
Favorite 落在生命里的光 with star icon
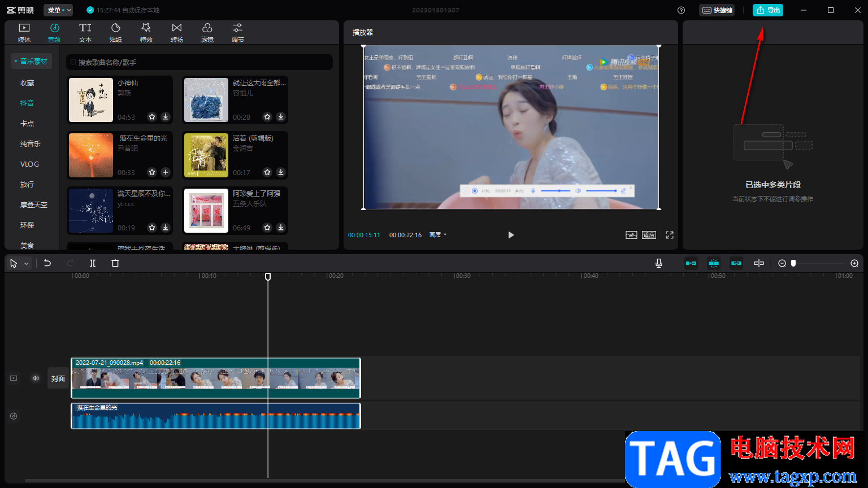pyautogui.click(x=152, y=172)
